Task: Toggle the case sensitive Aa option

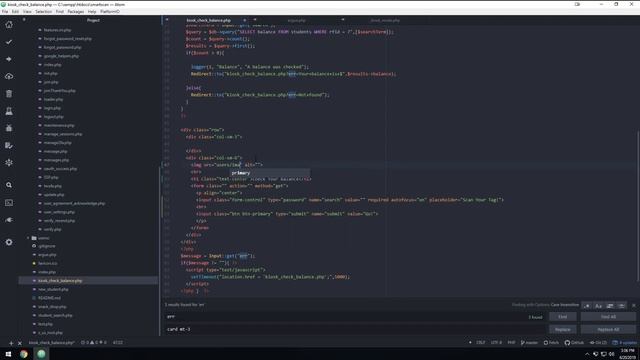Action: pos(598,306)
